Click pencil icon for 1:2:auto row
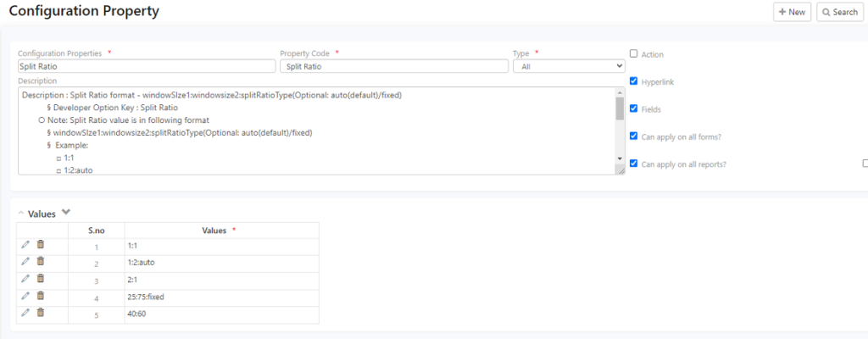The width and height of the screenshot is (868, 339). click(25, 262)
